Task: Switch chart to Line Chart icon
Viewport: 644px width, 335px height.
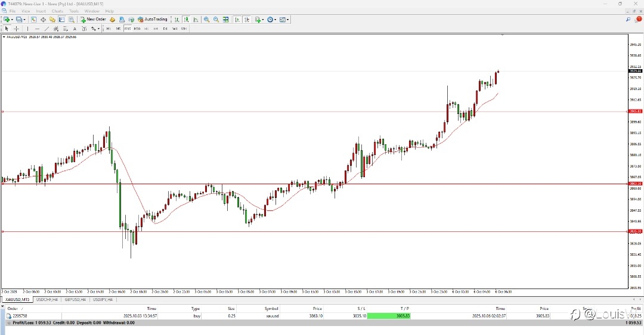Action: pyautogui.click(x=196, y=19)
